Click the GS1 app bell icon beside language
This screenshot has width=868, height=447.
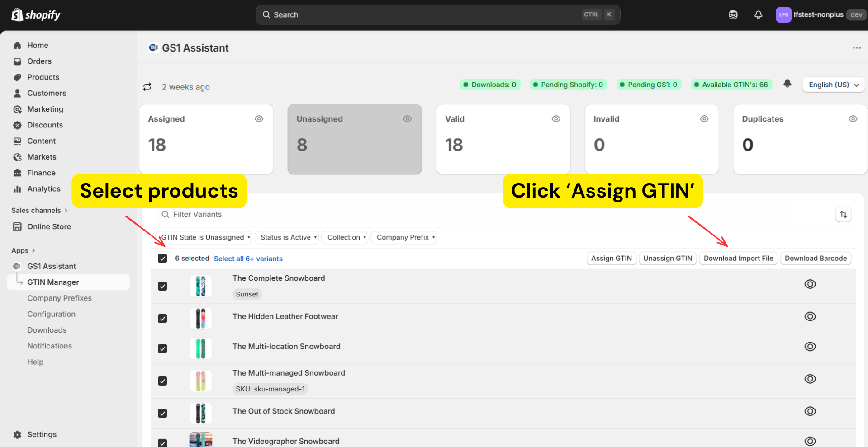[787, 84]
